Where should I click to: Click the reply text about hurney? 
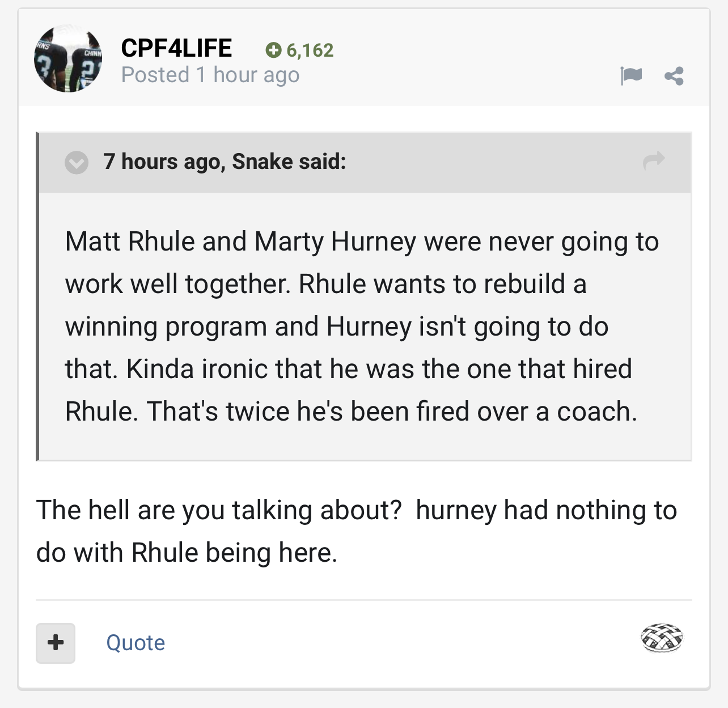[x=357, y=531]
